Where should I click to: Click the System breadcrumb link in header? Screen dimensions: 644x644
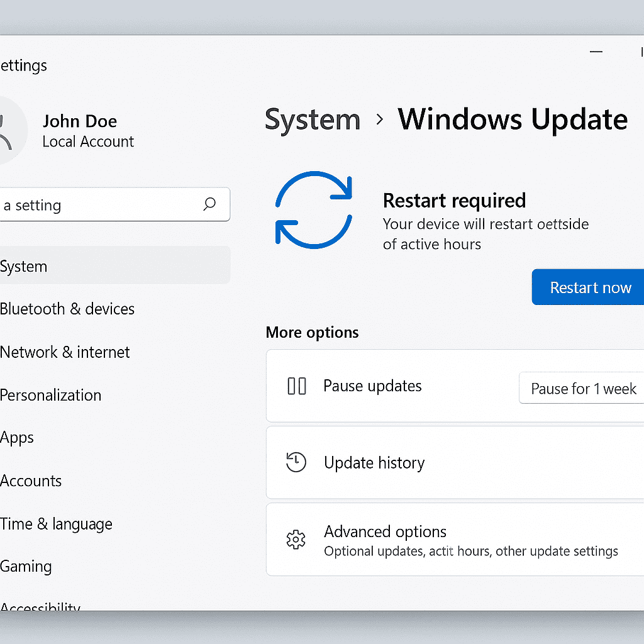point(313,119)
